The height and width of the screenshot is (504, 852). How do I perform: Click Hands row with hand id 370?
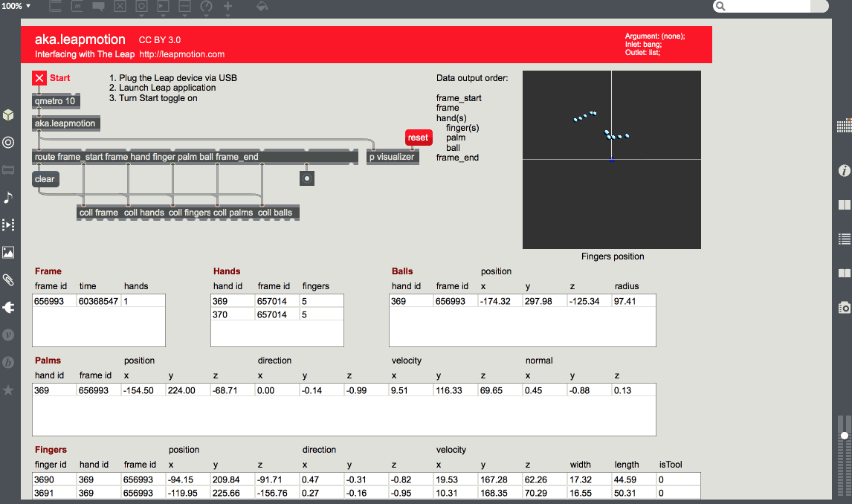point(277,314)
